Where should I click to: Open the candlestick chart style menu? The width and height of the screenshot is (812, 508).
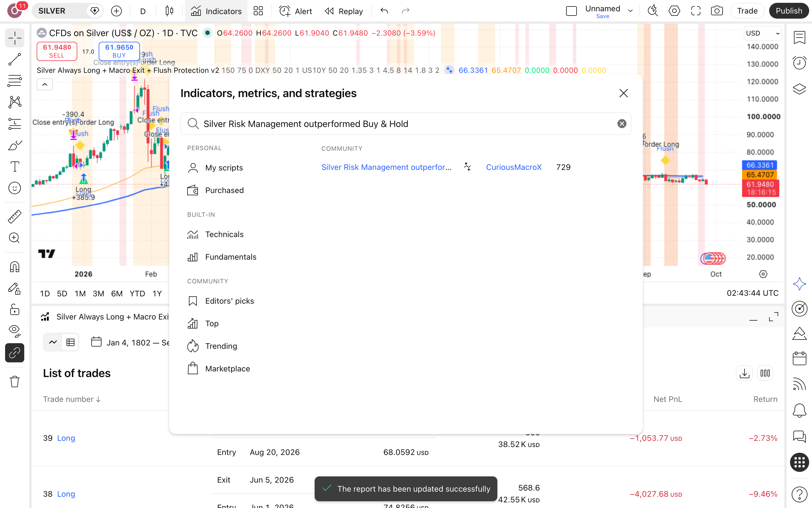[169, 11]
